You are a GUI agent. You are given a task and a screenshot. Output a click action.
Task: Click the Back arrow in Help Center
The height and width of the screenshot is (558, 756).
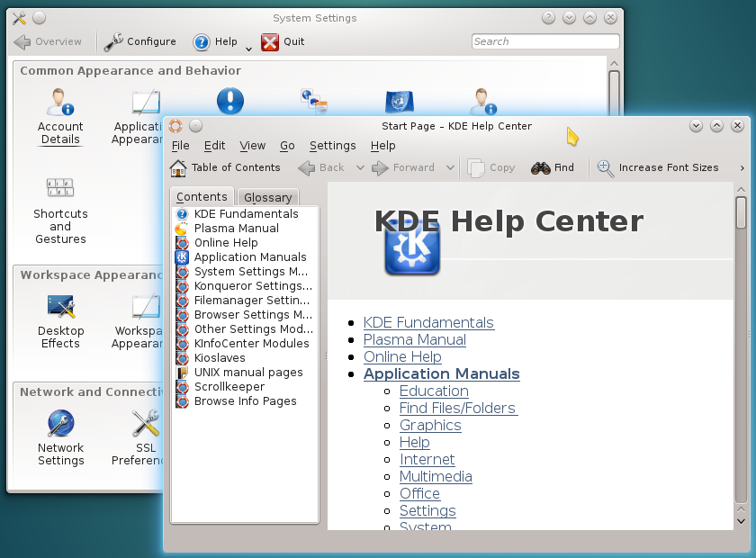click(x=306, y=167)
